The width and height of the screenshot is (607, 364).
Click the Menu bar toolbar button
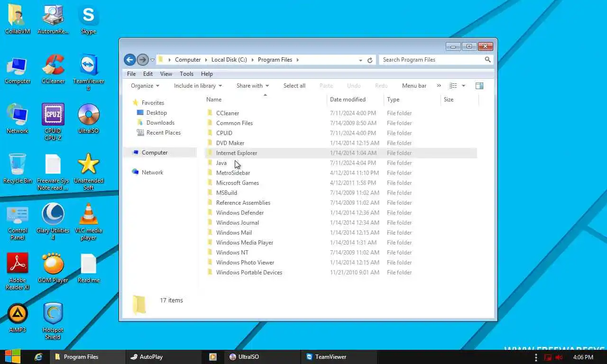pos(414,86)
